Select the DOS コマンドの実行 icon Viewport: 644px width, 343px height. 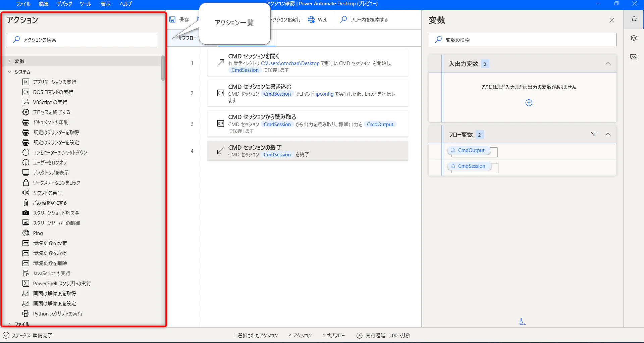point(26,92)
